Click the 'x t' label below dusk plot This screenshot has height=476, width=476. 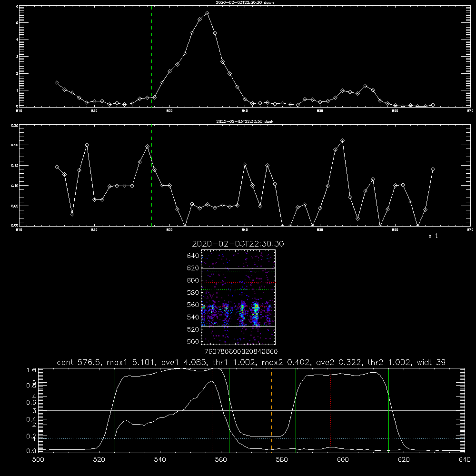tap(433, 236)
